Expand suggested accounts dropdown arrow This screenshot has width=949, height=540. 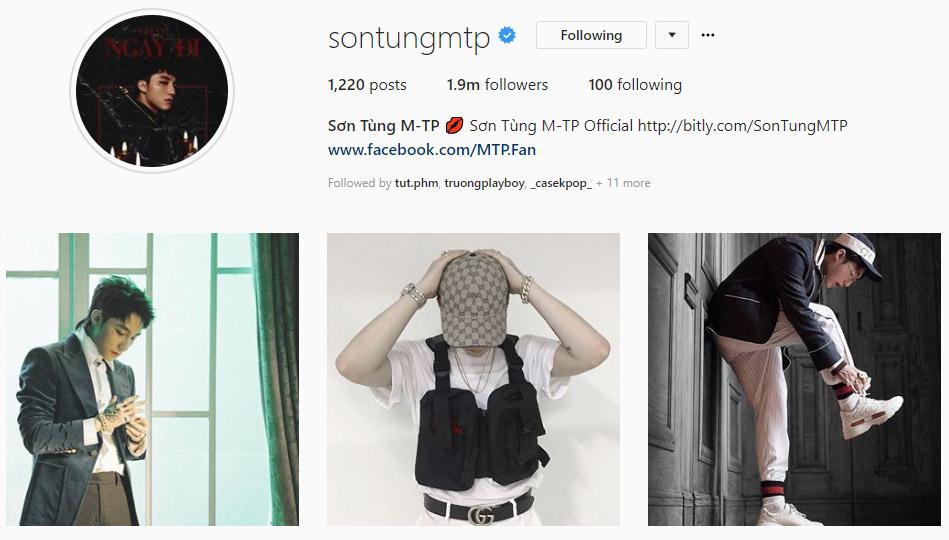pyautogui.click(x=672, y=35)
